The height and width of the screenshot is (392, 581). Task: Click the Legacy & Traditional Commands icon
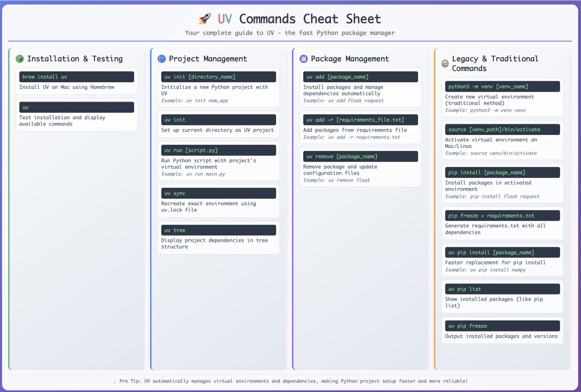tap(445, 63)
